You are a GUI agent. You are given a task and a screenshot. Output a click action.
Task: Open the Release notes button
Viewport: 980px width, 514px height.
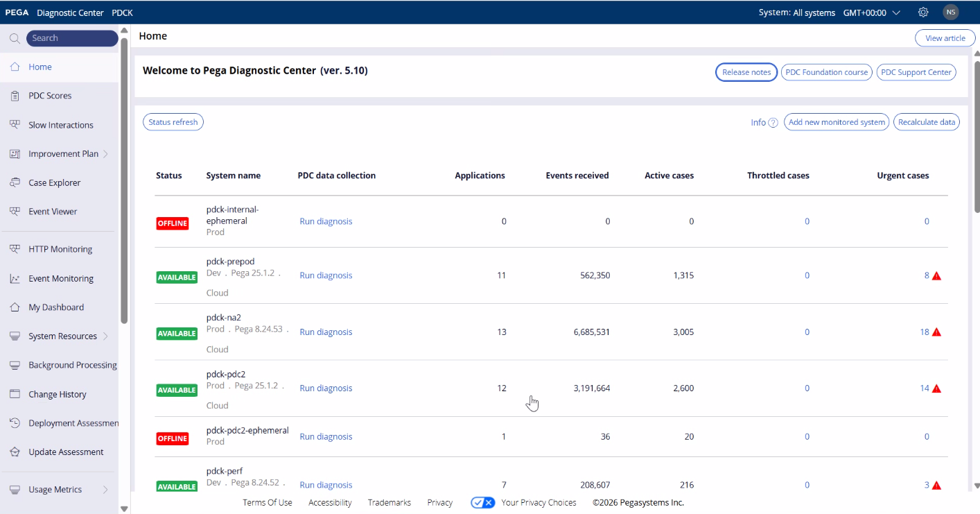pos(746,72)
